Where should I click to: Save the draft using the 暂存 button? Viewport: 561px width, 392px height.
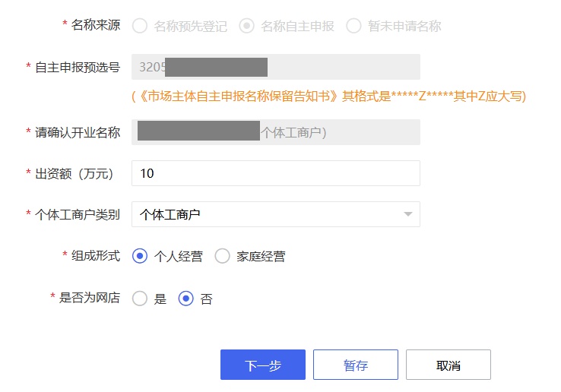click(356, 365)
